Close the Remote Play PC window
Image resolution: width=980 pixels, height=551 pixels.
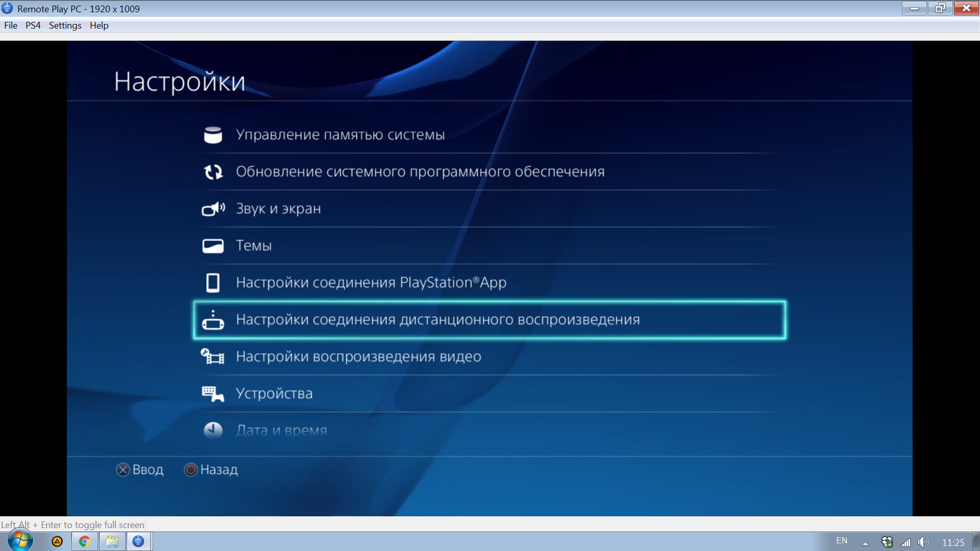point(966,8)
